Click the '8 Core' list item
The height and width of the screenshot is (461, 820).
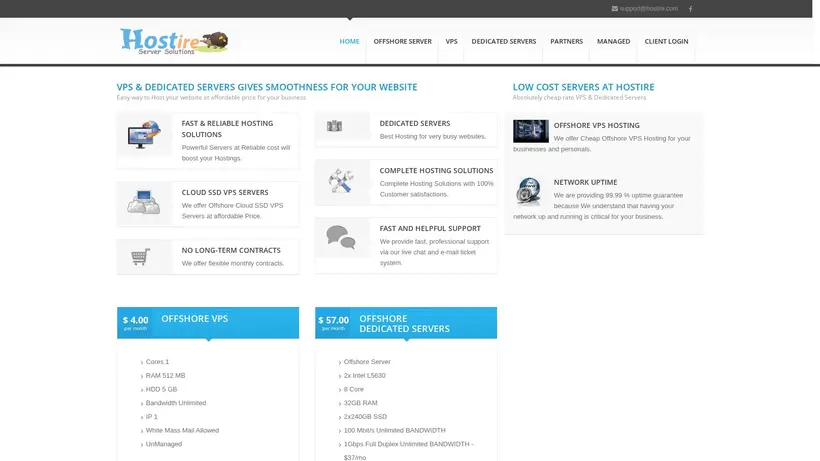pyautogui.click(x=354, y=389)
